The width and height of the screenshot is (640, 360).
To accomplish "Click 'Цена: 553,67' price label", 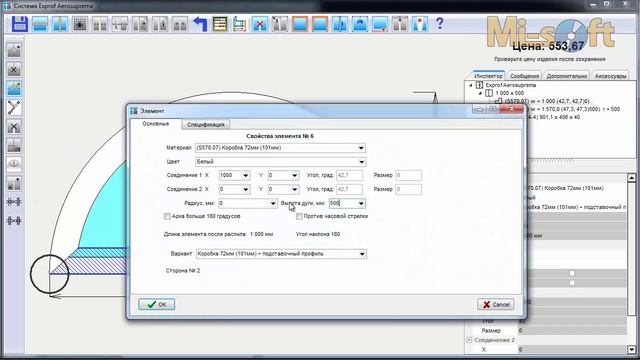I will (548, 46).
